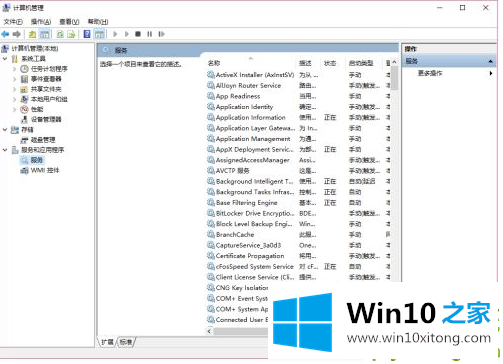Select the 服务 item in the tree
The image size is (503, 364).
[x=37, y=160]
